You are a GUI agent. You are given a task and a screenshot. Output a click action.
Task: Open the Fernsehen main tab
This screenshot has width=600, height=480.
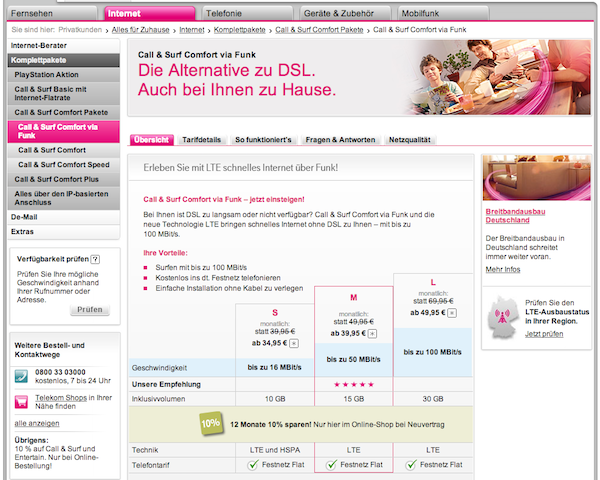(52, 13)
